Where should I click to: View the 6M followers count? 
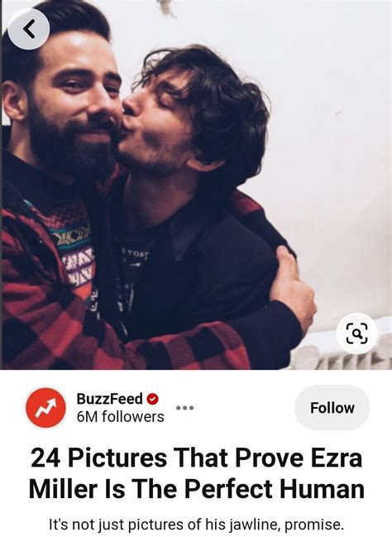[x=120, y=417]
